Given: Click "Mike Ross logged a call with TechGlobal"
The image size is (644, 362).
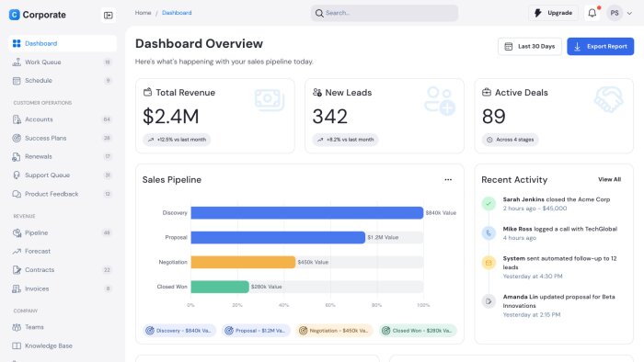Looking at the screenshot, I should click(x=559, y=229).
